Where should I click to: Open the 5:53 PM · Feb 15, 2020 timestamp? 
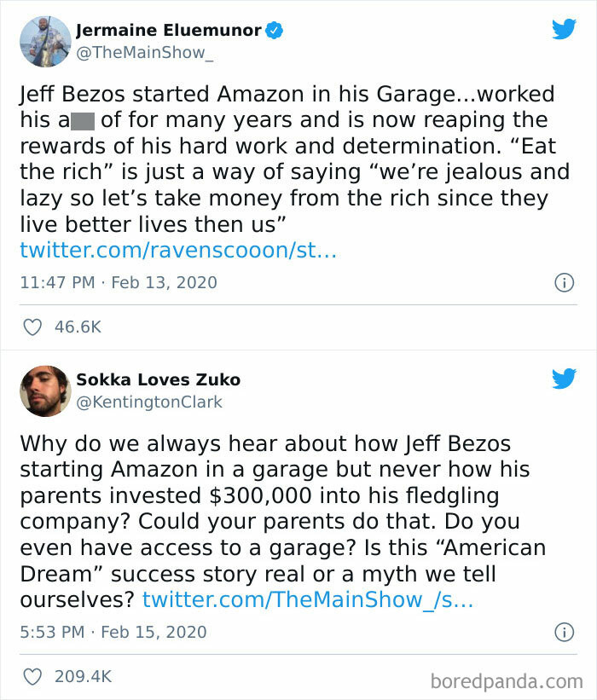click(113, 632)
